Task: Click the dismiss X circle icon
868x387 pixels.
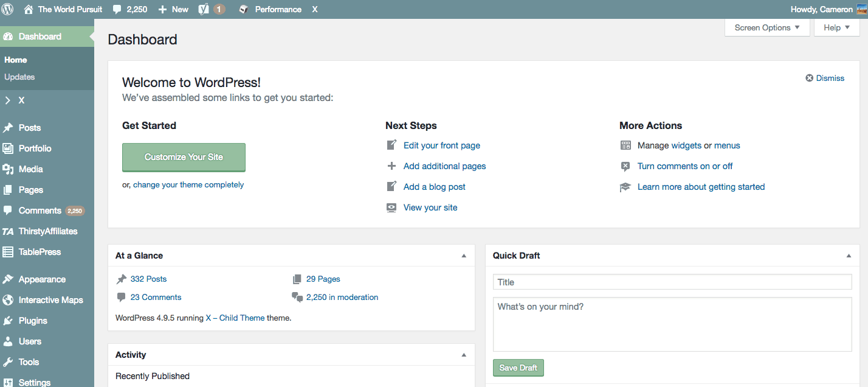Action: point(810,78)
